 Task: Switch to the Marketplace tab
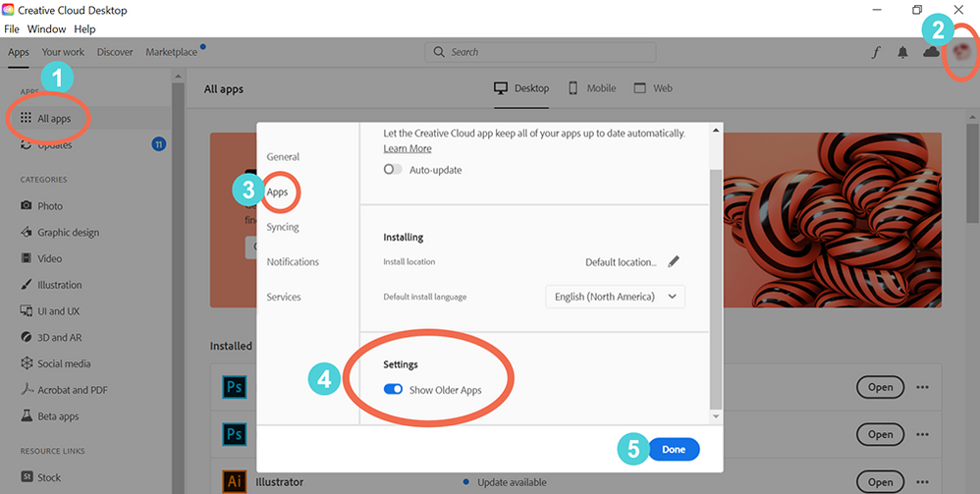(x=172, y=52)
